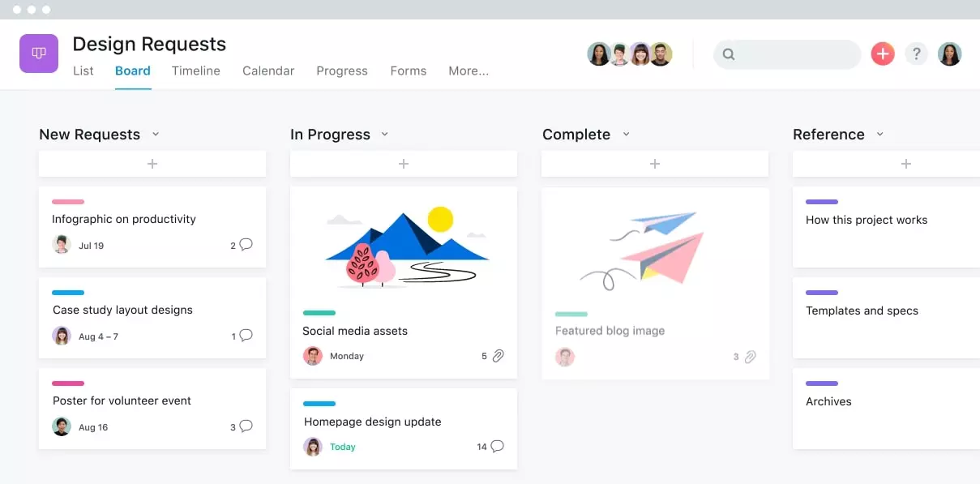
Task: Click the purple tag on Archives card
Action: coord(822,383)
